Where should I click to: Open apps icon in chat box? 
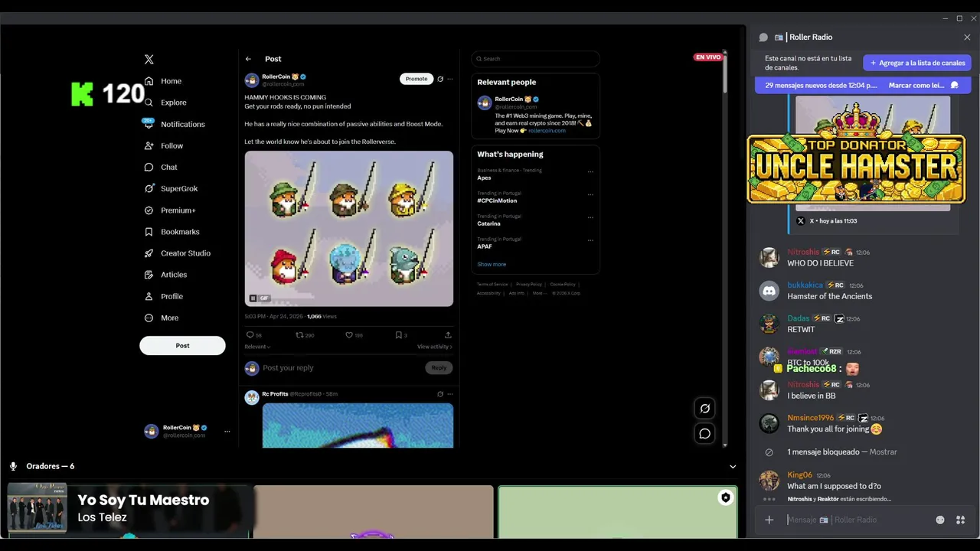point(960,520)
